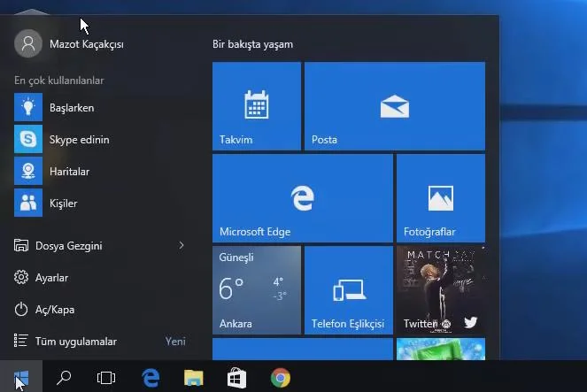The width and height of the screenshot is (587, 392).
Task: Expand the Dosya Gezgini jump list arrow
Action: (x=182, y=245)
